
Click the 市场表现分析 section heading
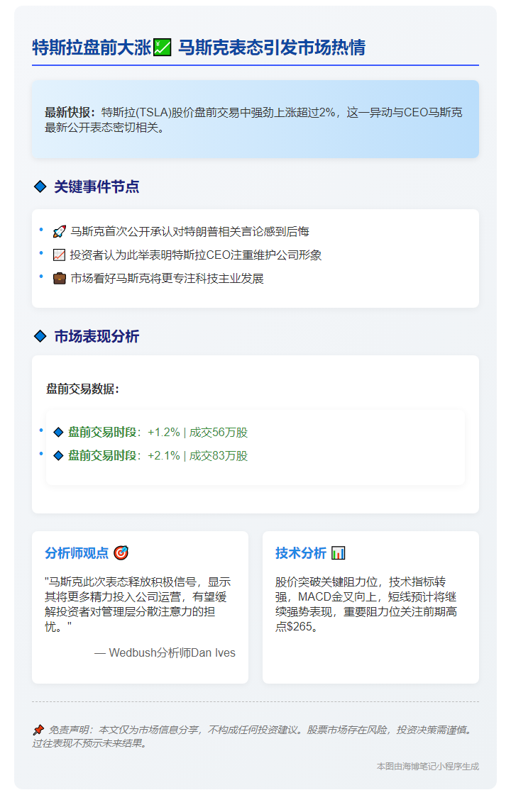pyautogui.click(x=97, y=336)
